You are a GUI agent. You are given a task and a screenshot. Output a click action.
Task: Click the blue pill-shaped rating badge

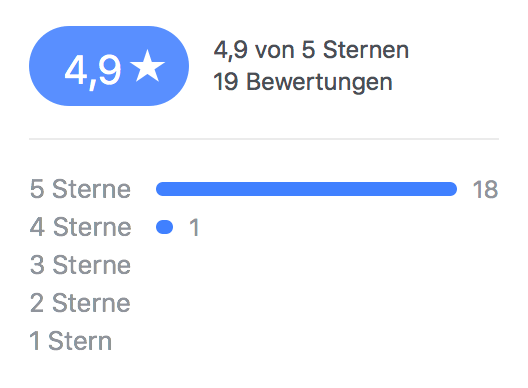tap(109, 66)
